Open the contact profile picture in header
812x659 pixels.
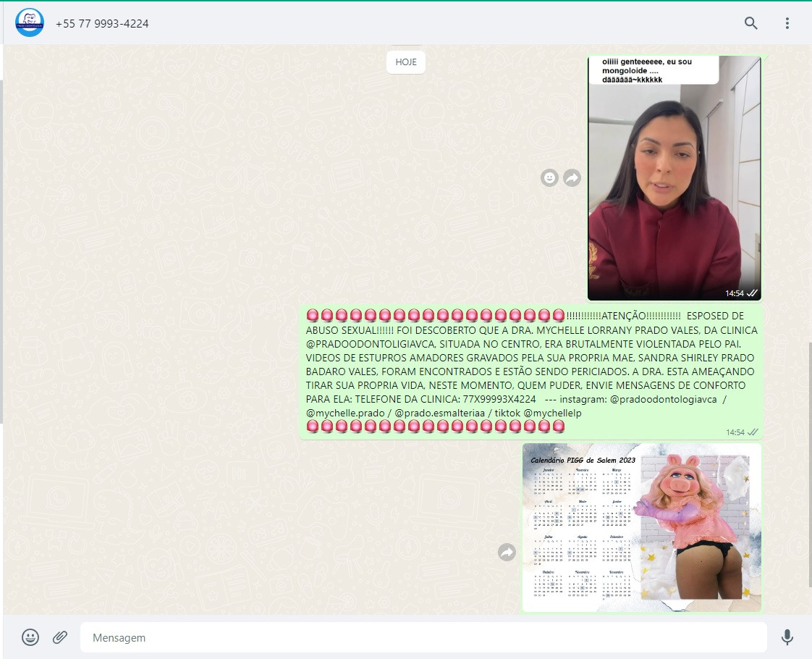click(x=30, y=22)
